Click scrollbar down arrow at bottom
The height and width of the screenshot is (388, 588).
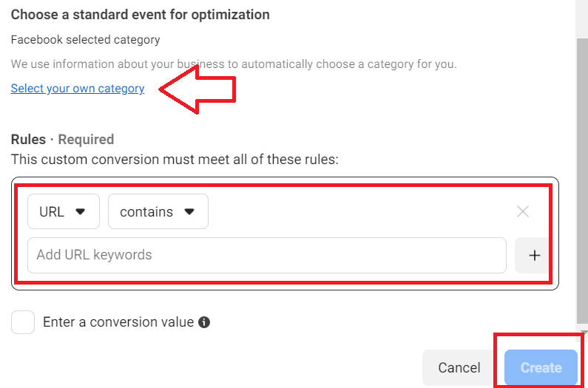click(x=583, y=333)
